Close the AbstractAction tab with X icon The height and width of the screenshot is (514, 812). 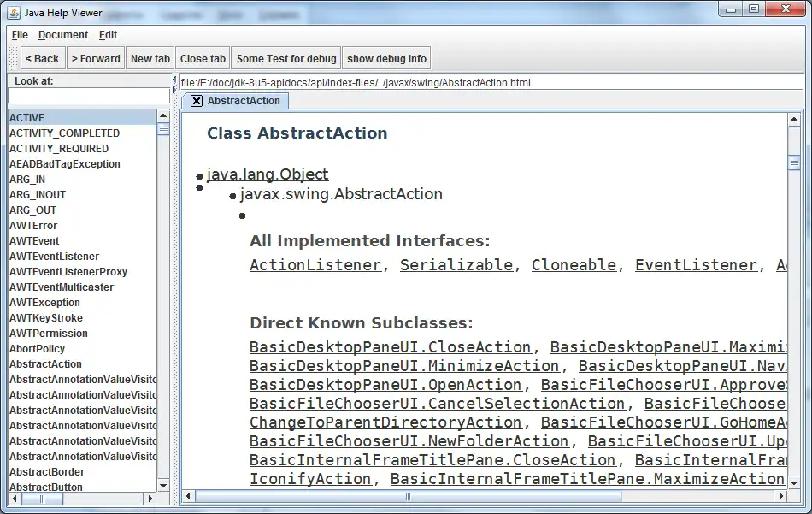(197, 101)
